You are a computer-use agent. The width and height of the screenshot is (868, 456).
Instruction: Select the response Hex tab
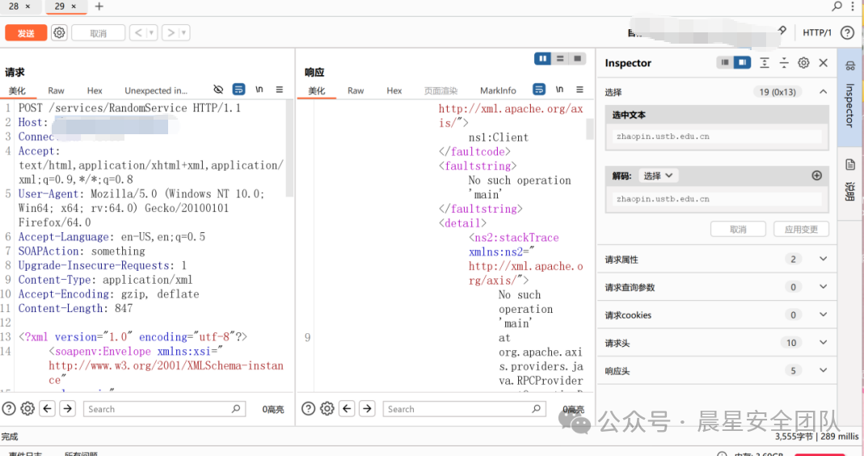pyautogui.click(x=394, y=91)
